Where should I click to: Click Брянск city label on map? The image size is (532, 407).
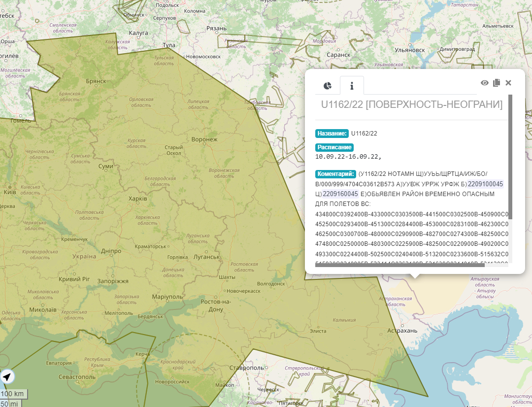tap(96, 81)
